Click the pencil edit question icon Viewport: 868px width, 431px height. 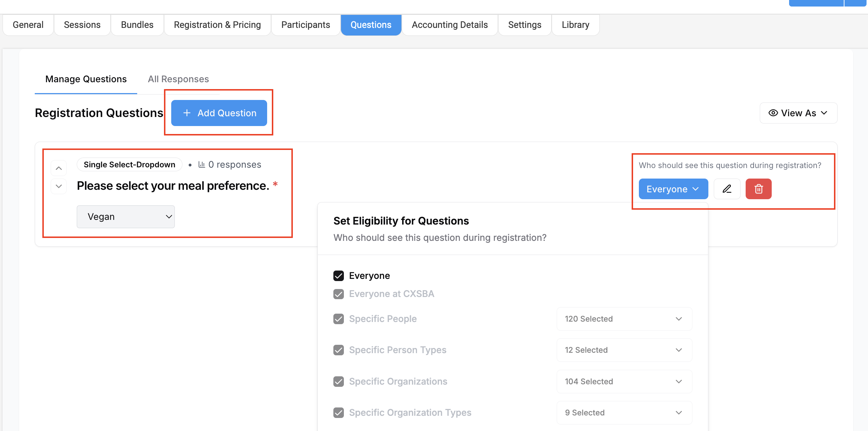click(727, 189)
